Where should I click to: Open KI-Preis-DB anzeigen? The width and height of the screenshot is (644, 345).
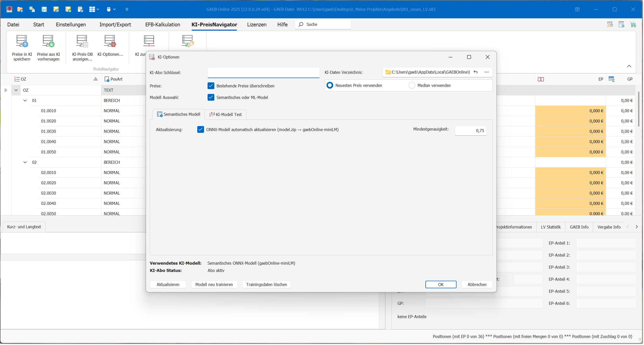pos(82,48)
